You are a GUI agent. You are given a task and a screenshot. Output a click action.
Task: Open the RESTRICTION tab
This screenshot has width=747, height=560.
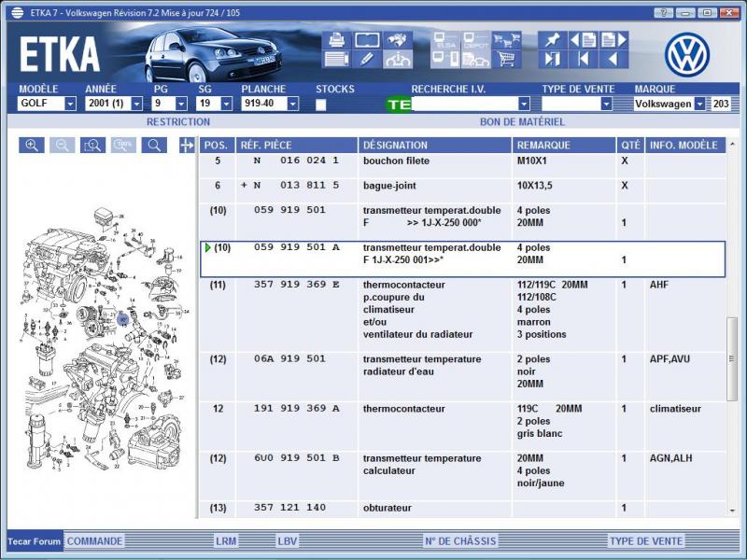(x=178, y=122)
